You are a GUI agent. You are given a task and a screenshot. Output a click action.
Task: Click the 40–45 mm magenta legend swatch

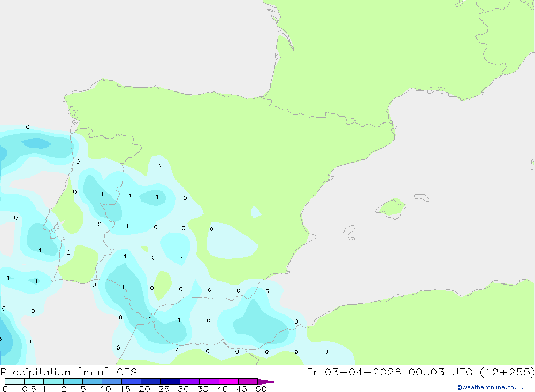228,381
